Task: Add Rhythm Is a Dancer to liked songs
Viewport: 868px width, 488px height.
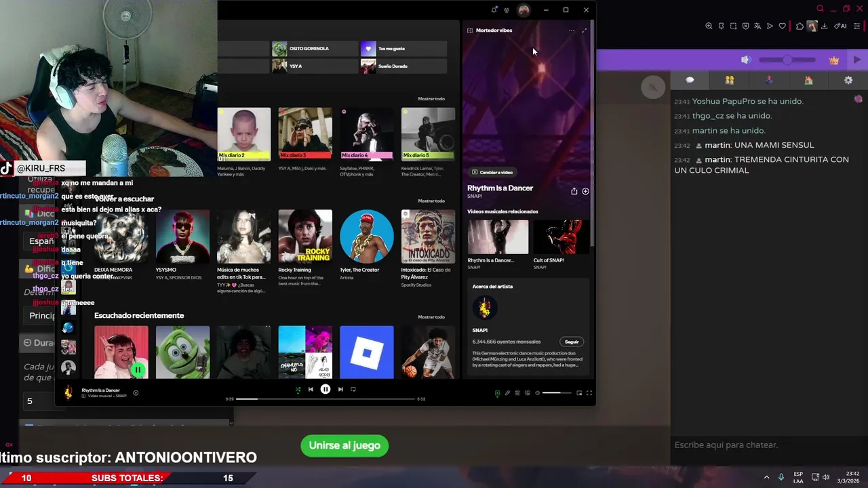Action: pyautogui.click(x=585, y=191)
